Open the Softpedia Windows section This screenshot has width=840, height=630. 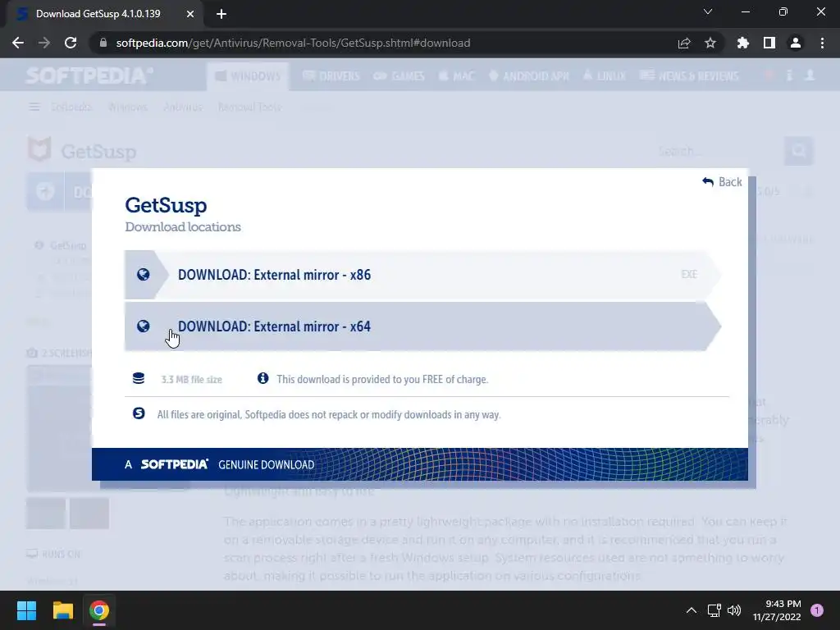248,76
